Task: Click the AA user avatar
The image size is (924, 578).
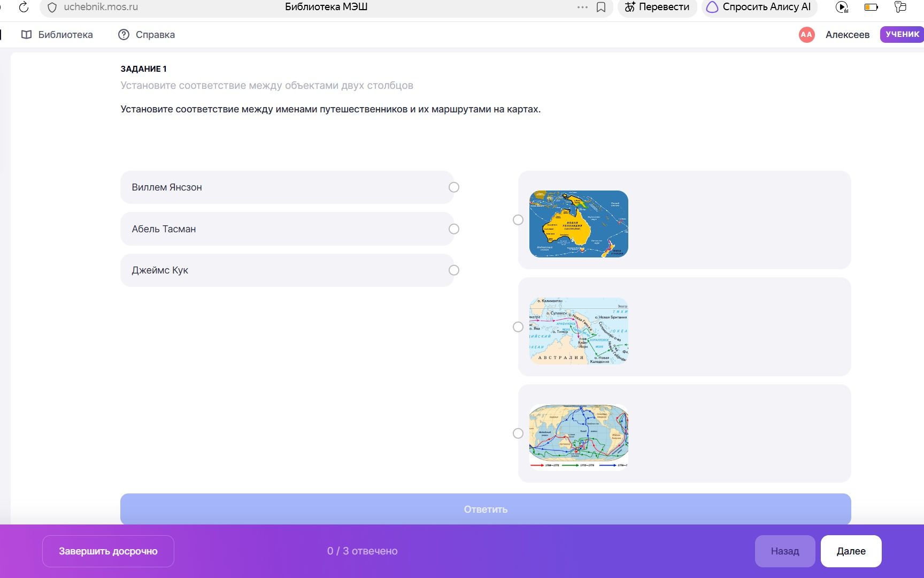Action: pos(806,34)
